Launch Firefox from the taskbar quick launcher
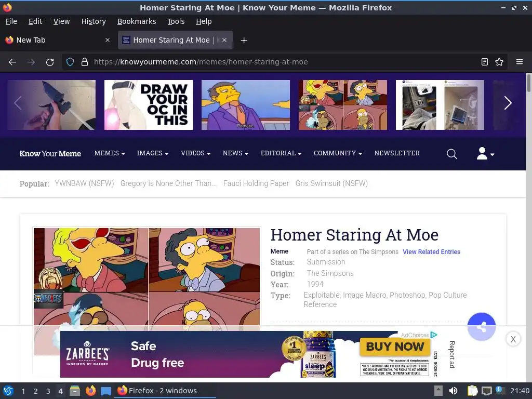The width and height of the screenshot is (532, 399). click(x=90, y=391)
